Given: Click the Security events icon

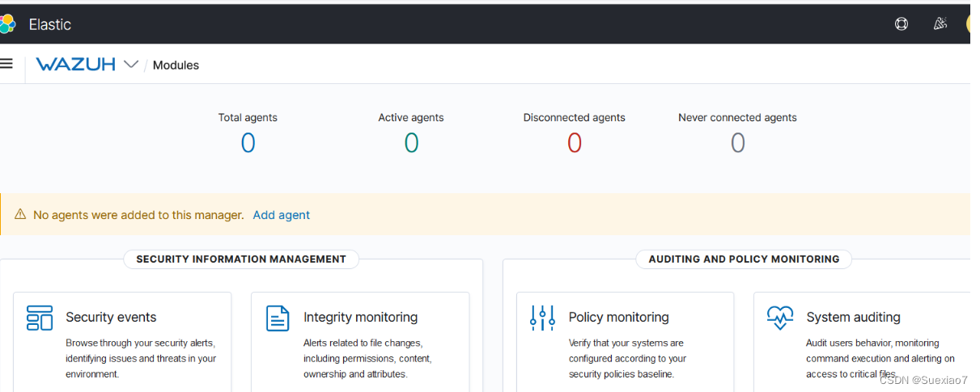Looking at the screenshot, I should point(40,318).
